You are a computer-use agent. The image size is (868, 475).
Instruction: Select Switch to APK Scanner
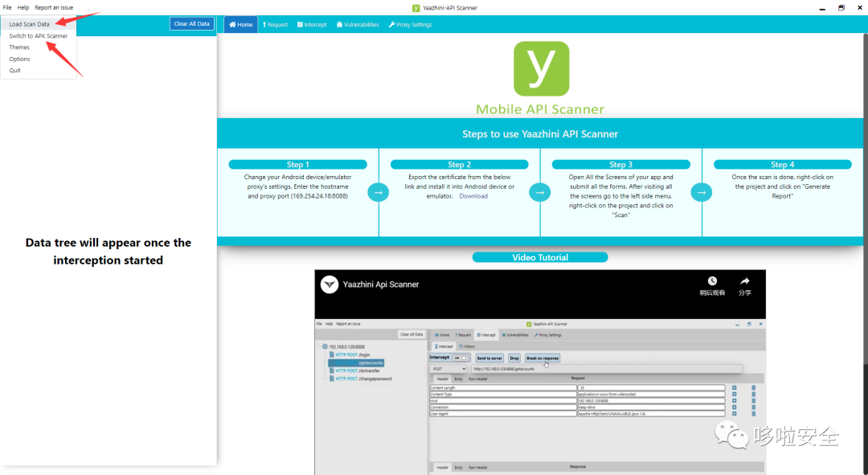tap(39, 36)
